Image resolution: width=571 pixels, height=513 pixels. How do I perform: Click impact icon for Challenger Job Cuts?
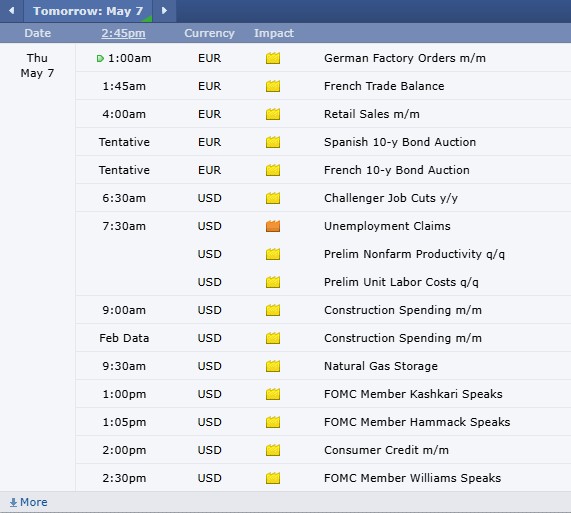click(273, 198)
